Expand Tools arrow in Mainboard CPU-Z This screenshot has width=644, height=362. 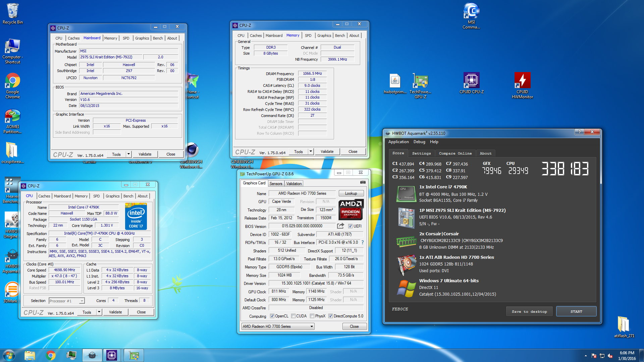tap(128, 154)
